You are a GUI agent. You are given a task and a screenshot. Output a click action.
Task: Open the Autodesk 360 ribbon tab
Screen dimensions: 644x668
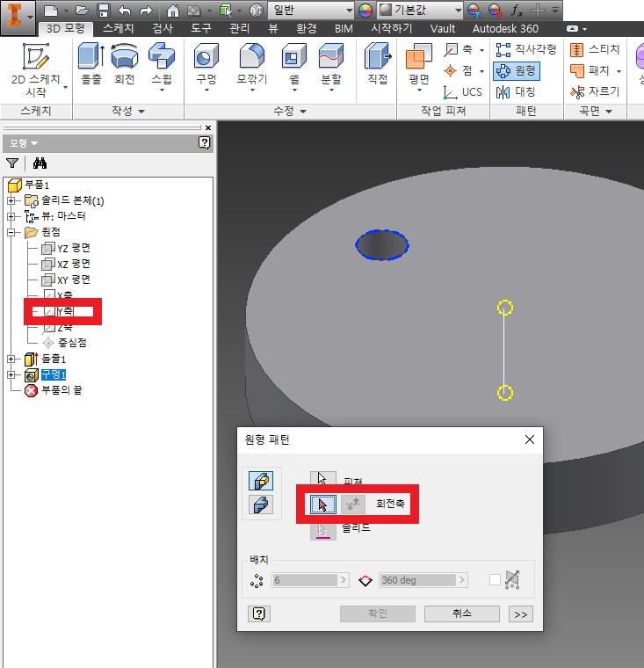[x=505, y=28]
